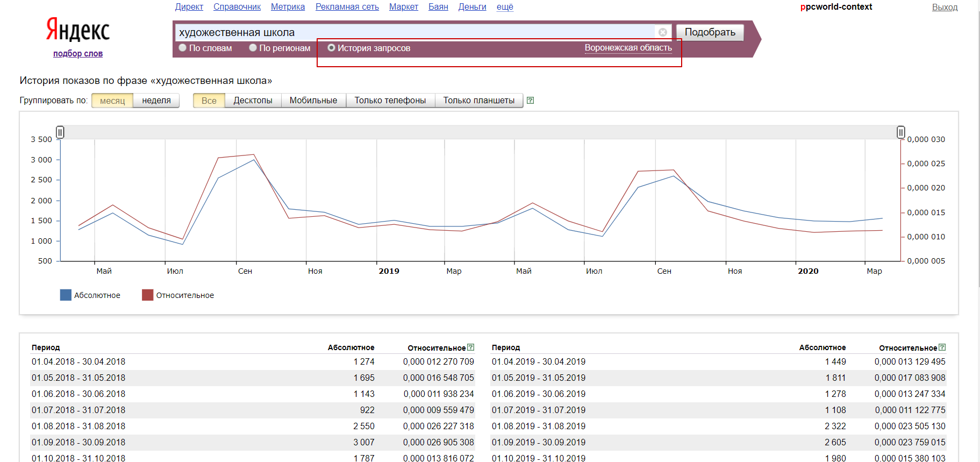The width and height of the screenshot is (980, 462).
Task: Click the page heading История показов по фразе
Action: (146, 81)
